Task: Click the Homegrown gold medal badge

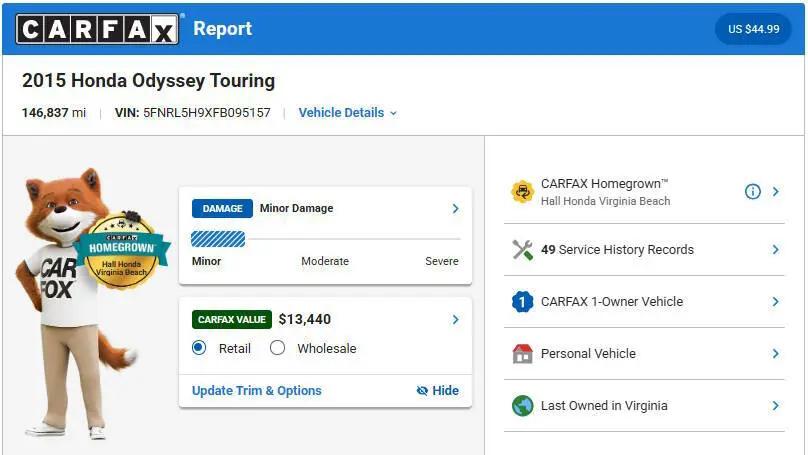Action: pos(121,250)
